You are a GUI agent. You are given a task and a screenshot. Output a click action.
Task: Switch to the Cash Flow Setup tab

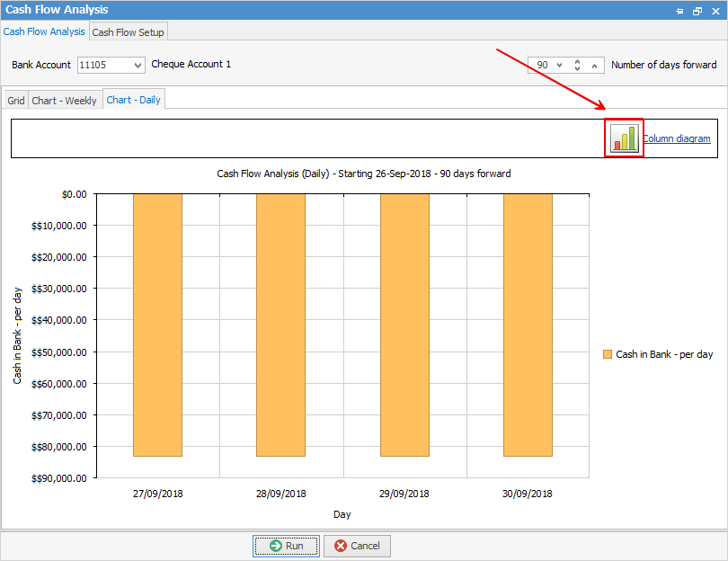pyautogui.click(x=129, y=32)
